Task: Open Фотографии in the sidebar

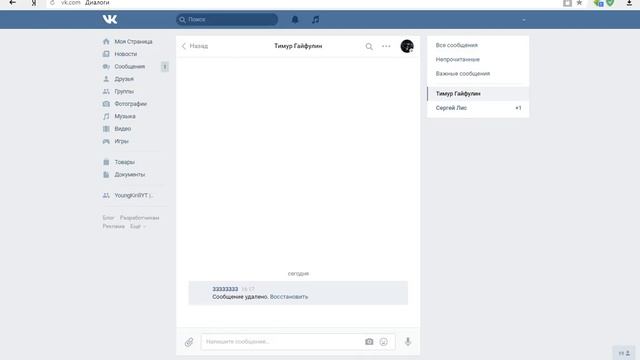Action: [131, 104]
